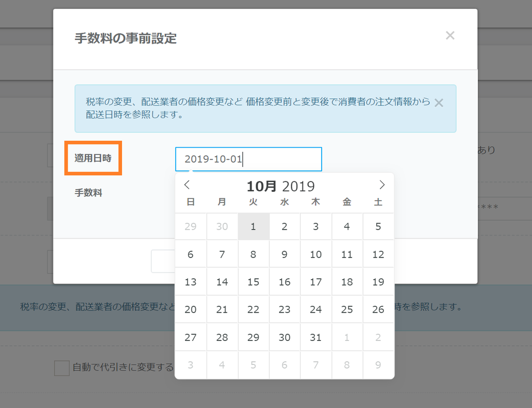Pick October 9 date

click(285, 254)
